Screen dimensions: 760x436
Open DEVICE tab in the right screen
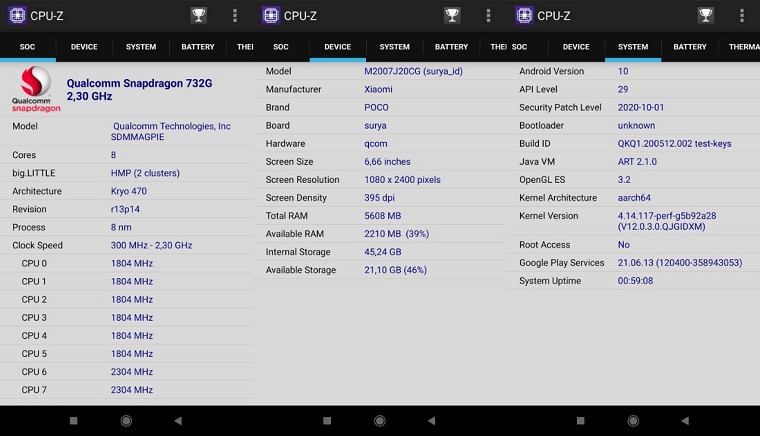pyautogui.click(x=576, y=47)
